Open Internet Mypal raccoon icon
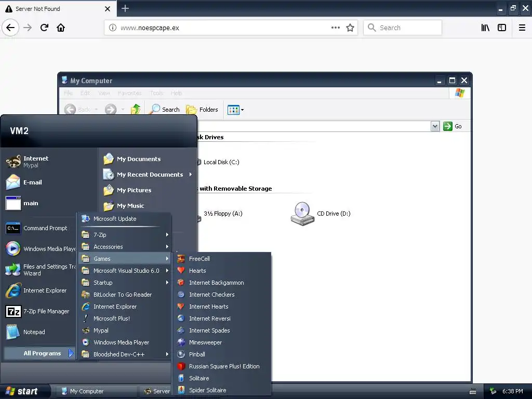 tap(13, 162)
